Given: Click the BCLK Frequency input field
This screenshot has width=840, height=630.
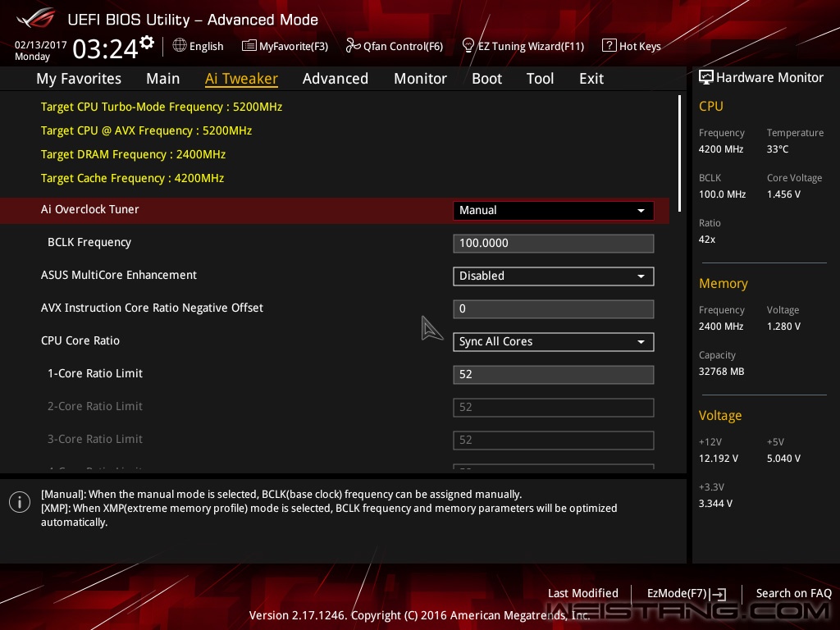Looking at the screenshot, I should (x=553, y=243).
